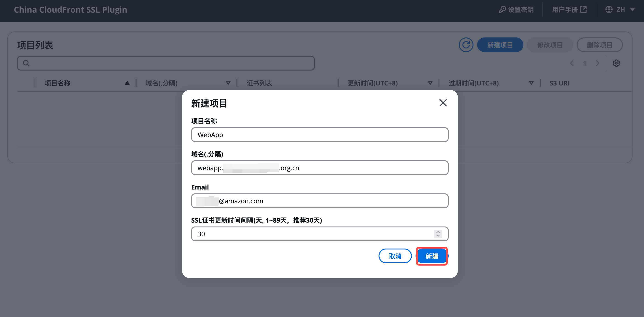Click the 取消 button
644x317 pixels.
tap(395, 256)
